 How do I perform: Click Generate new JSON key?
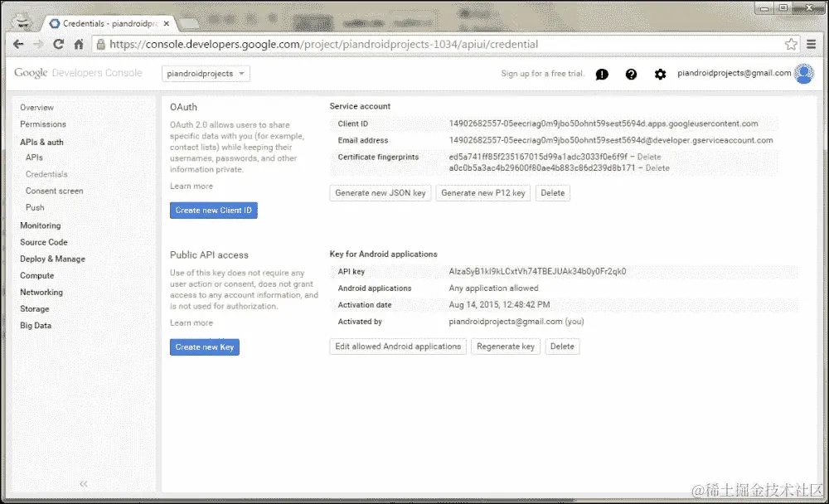pyautogui.click(x=381, y=193)
